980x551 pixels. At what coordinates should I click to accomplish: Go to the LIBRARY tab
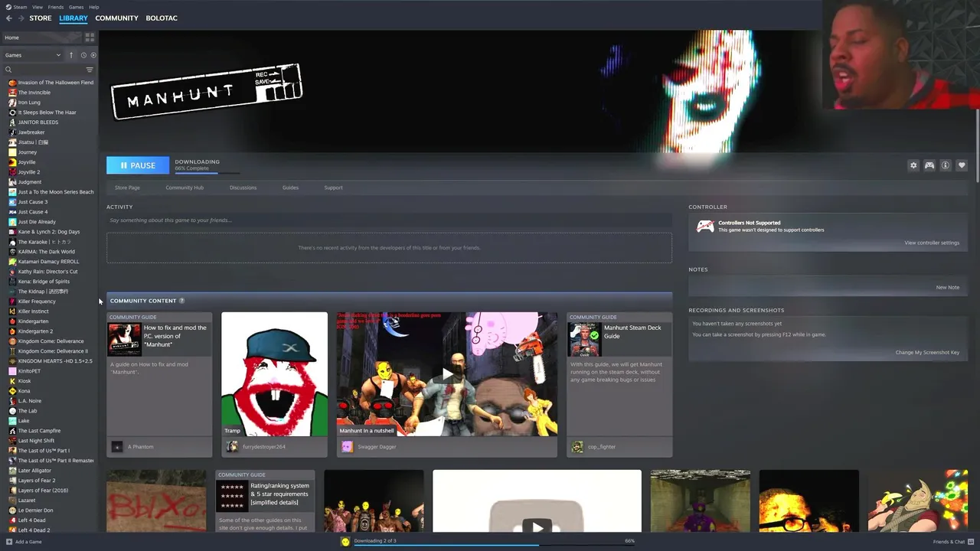pyautogui.click(x=73, y=18)
